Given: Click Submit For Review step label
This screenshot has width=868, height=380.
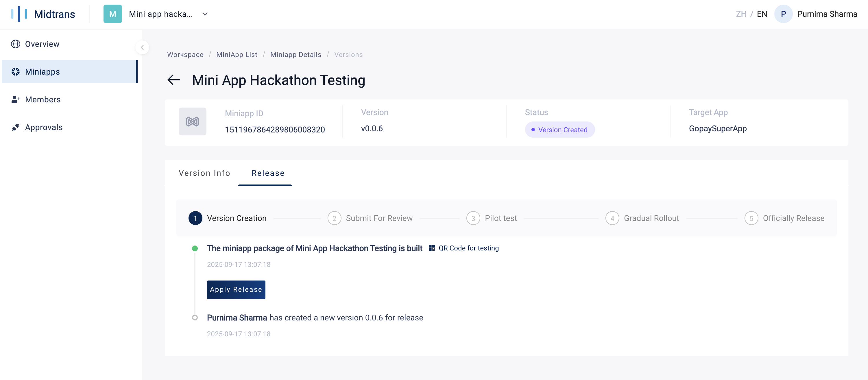Looking at the screenshot, I should (379, 218).
